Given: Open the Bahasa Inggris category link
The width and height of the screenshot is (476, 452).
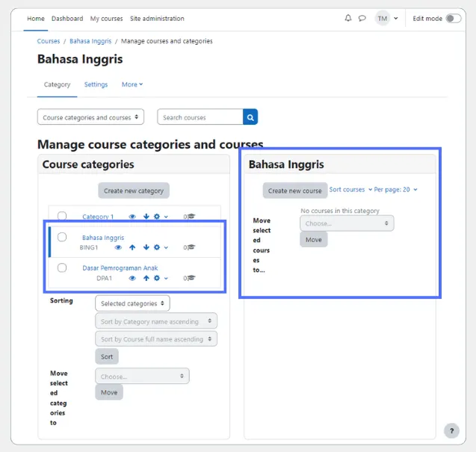Looking at the screenshot, I should (103, 238).
